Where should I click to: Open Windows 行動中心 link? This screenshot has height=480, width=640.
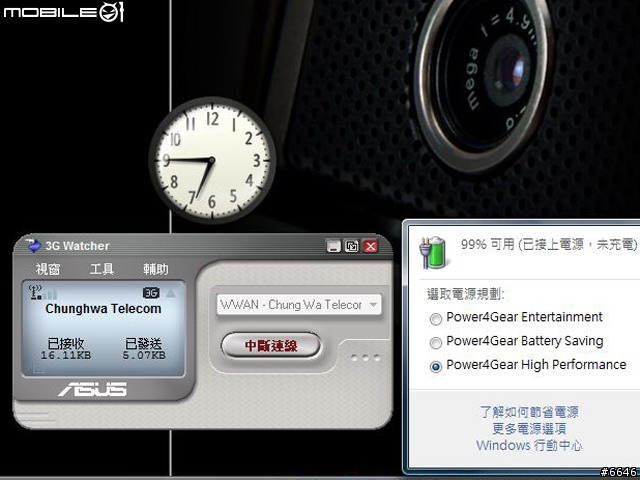point(529,445)
